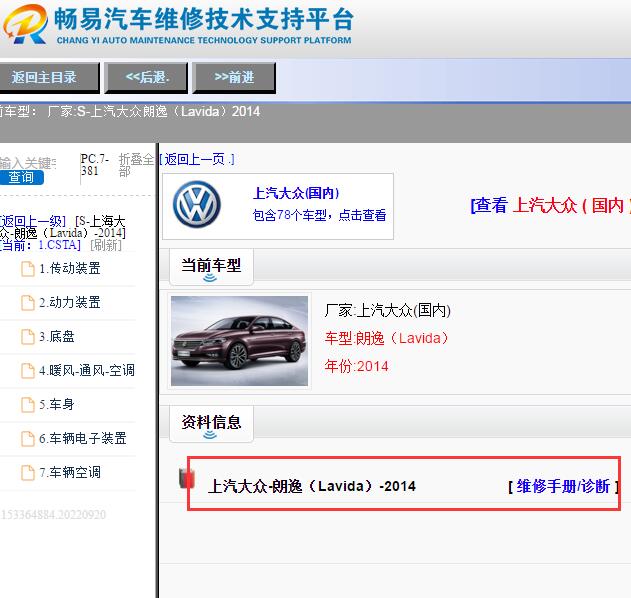Click the document icon beside 5.车身
Image resolution: width=631 pixels, height=598 pixels.
pyautogui.click(x=28, y=404)
